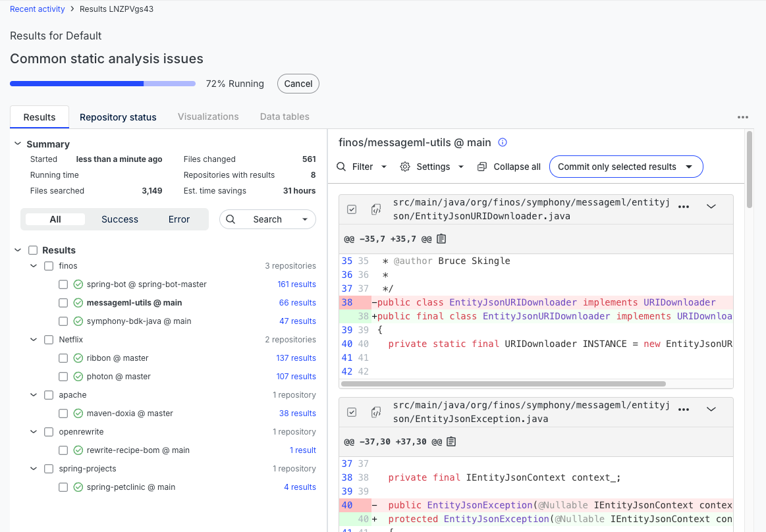Click the success status icon for messageml-utils

pyautogui.click(x=78, y=303)
